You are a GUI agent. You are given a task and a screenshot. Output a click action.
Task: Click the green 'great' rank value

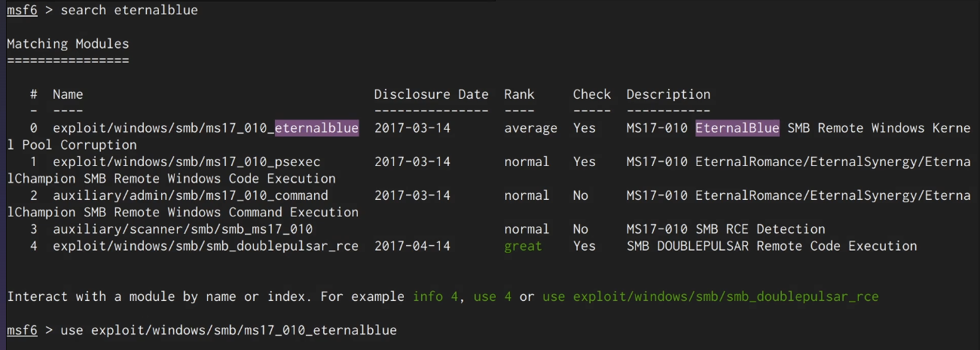(x=523, y=246)
